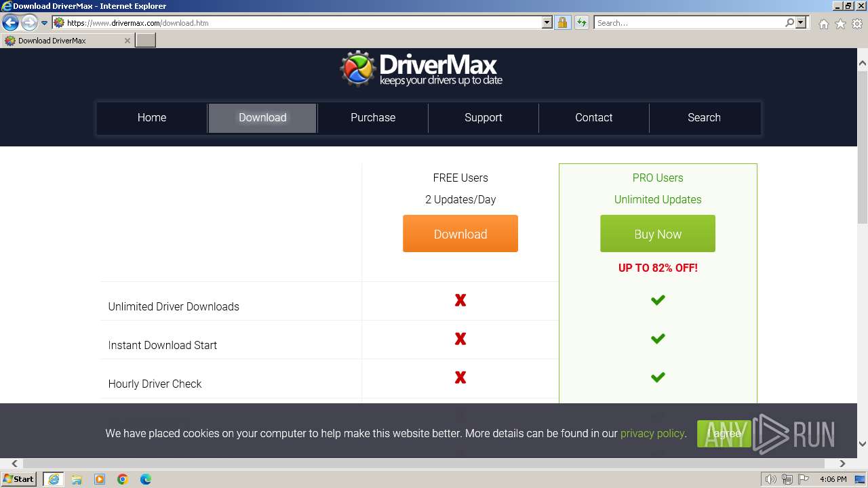Open the Support menu item
This screenshot has height=488, width=868.
click(x=484, y=117)
